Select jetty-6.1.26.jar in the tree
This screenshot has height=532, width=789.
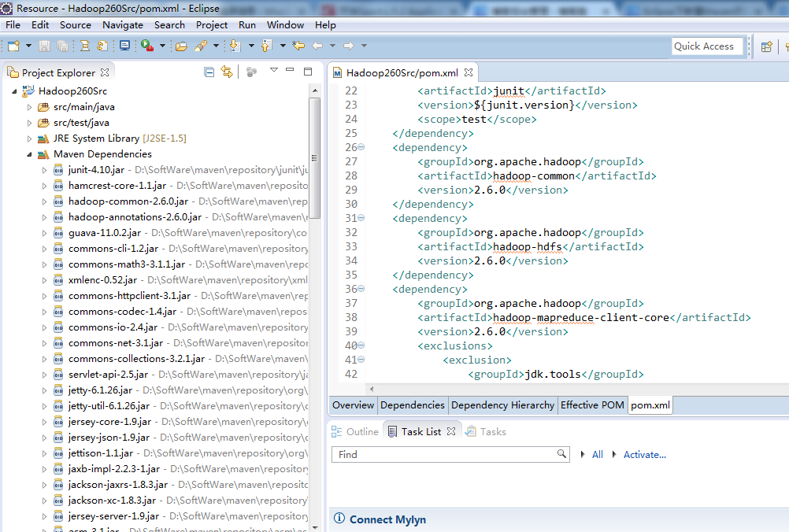click(100, 390)
